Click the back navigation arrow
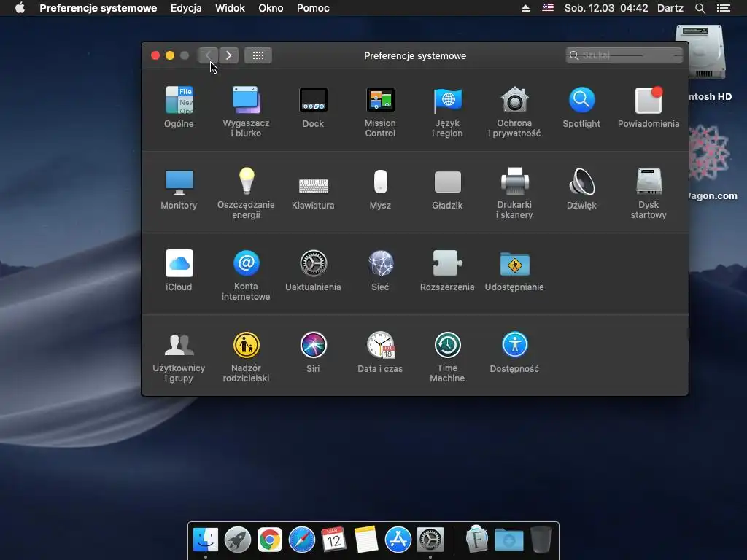 (x=208, y=55)
